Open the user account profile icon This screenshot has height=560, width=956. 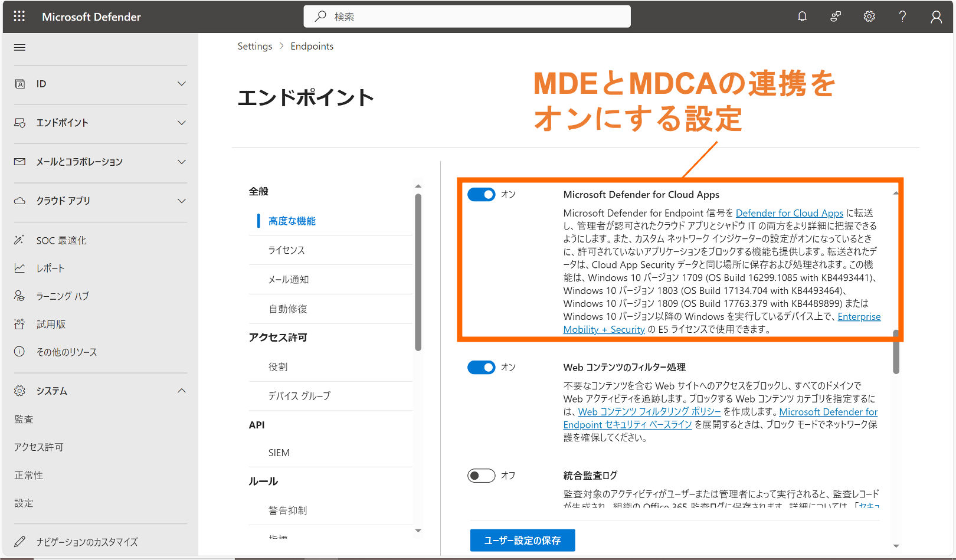936,17
